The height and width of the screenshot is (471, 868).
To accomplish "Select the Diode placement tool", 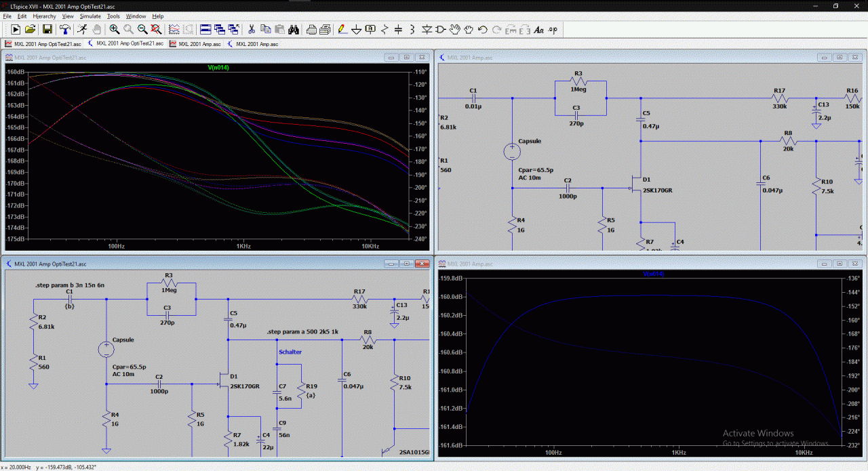I will [x=427, y=29].
